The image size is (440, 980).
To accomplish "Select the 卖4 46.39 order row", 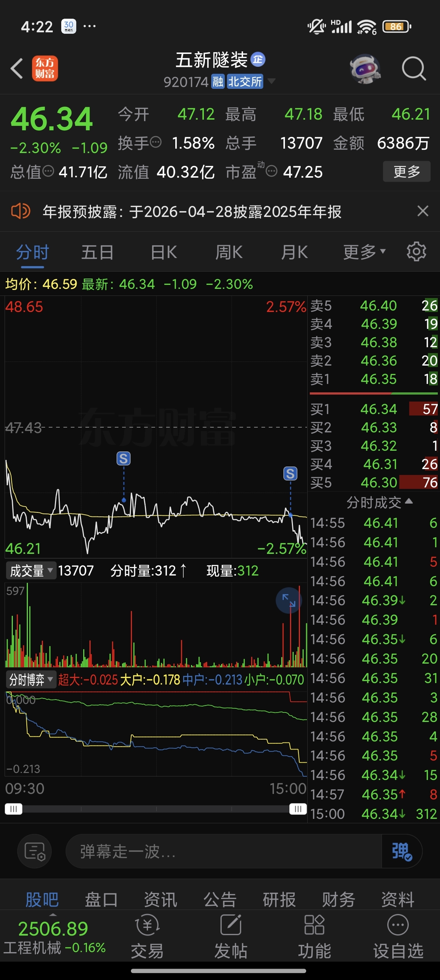I will (374, 324).
